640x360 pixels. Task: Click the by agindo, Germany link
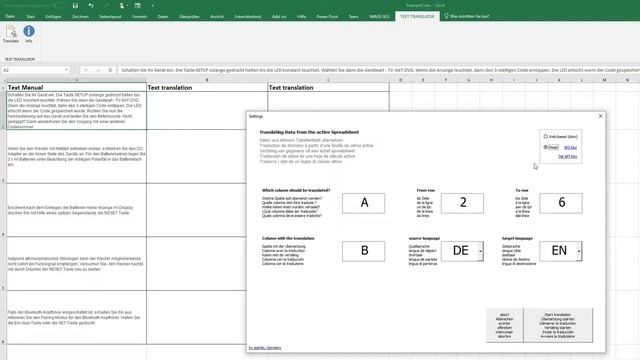pos(264,348)
